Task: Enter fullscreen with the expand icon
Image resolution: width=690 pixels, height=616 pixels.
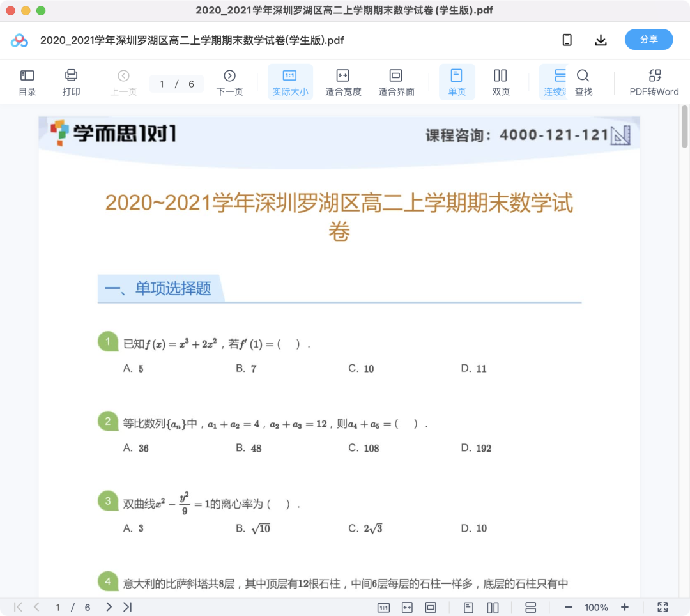Action: (x=663, y=607)
